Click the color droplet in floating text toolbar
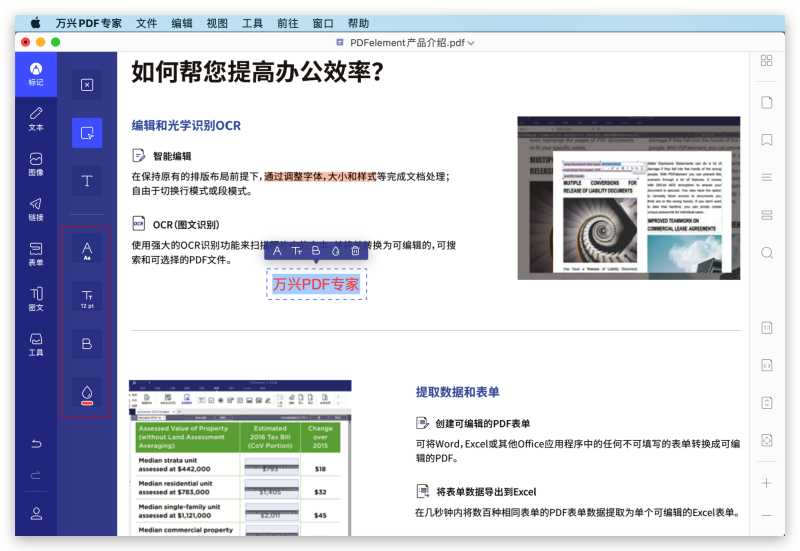The height and width of the screenshot is (551, 800). [335, 250]
